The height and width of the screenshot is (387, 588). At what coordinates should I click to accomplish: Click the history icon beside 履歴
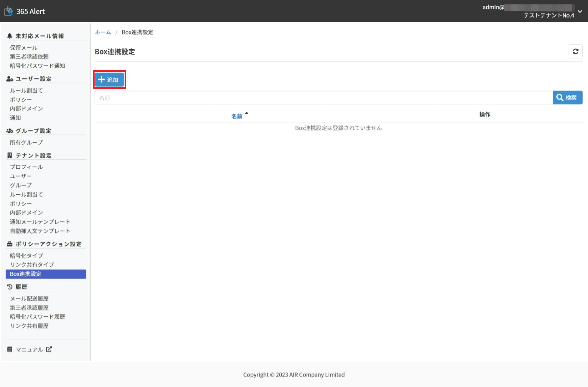9,287
